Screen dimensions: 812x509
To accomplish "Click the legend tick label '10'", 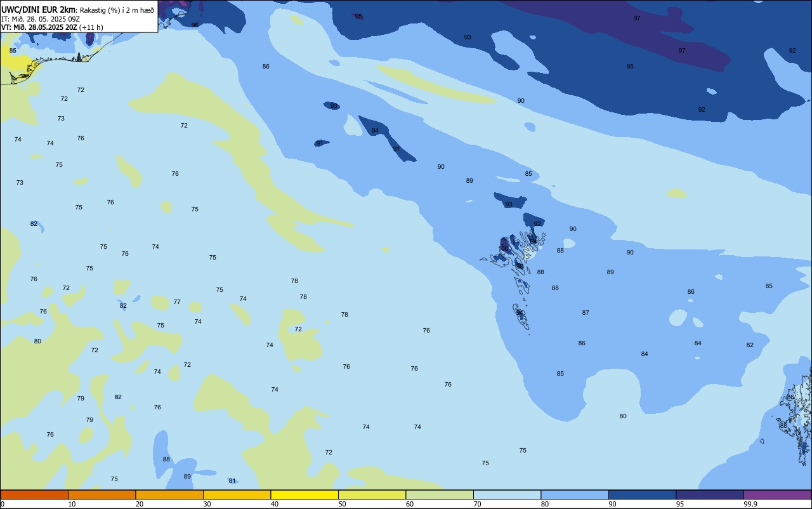I will (72, 504).
